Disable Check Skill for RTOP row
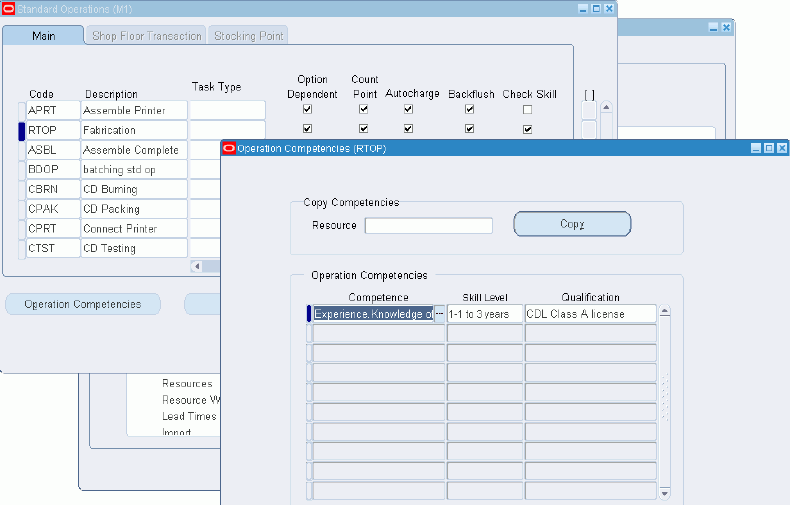The image size is (790, 505). pyautogui.click(x=528, y=130)
